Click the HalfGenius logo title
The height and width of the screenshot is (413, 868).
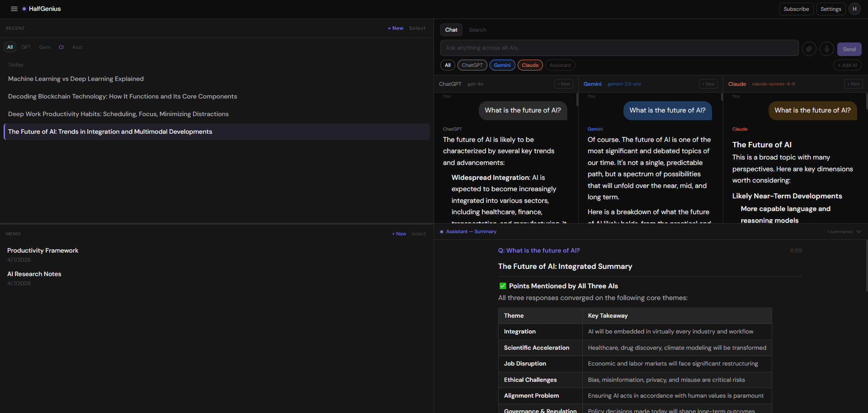[45, 9]
